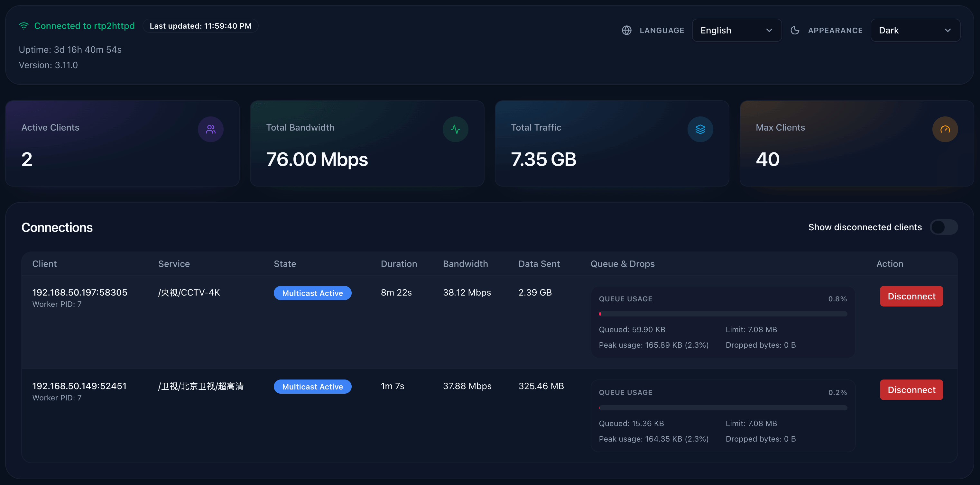Click the Total Traffic layers icon
Screen dimensions: 980x485
[x=700, y=129]
